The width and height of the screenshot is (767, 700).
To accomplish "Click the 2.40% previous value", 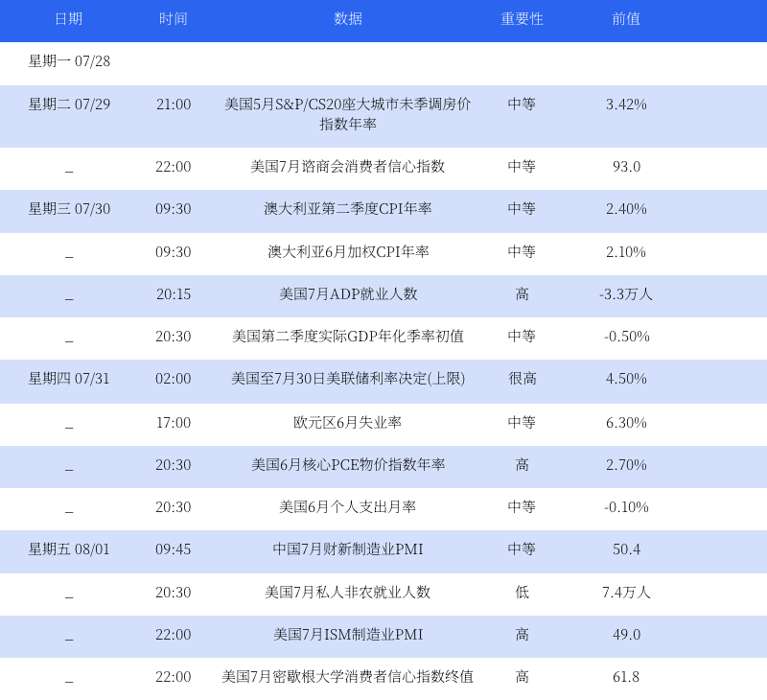I will (x=626, y=209).
